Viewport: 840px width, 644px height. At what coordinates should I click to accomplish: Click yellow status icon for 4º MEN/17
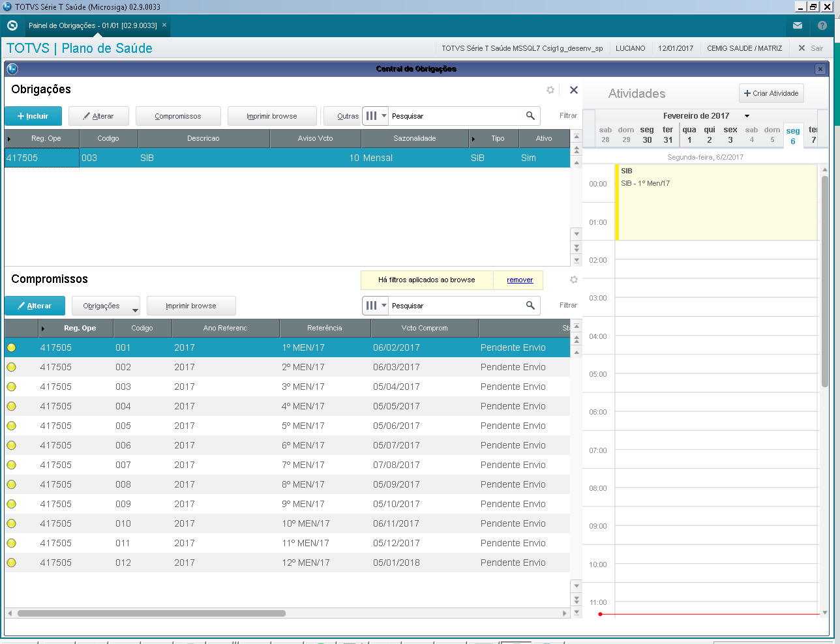pyautogui.click(x=11, y=406)
